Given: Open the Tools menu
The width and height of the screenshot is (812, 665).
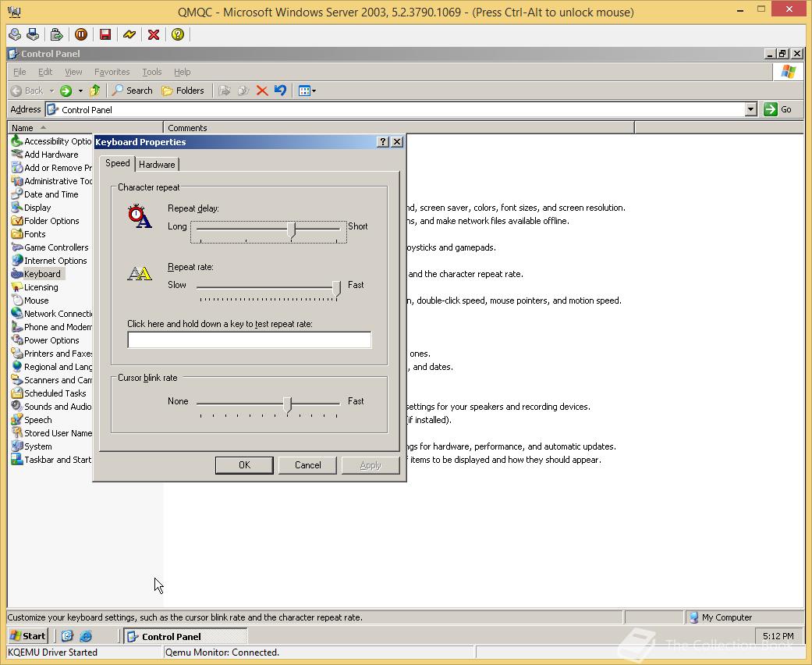Looking at the screenshot, I should 152,72.
